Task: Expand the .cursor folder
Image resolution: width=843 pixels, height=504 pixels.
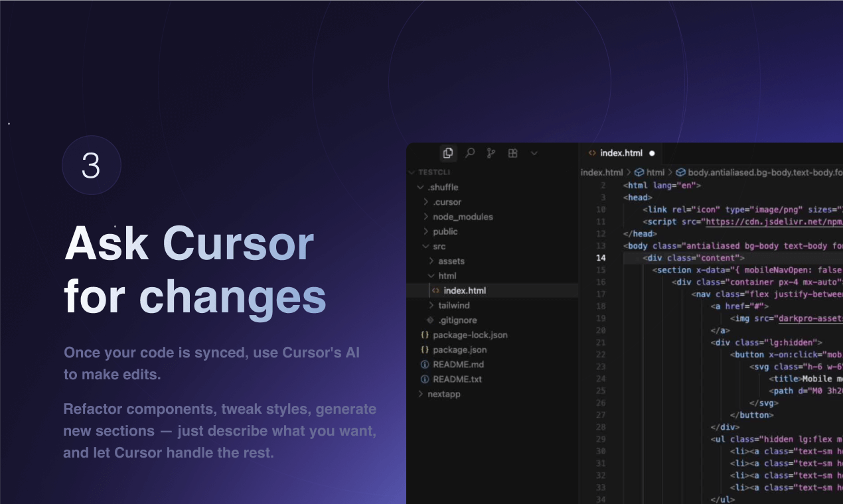Action: point(426,202)
